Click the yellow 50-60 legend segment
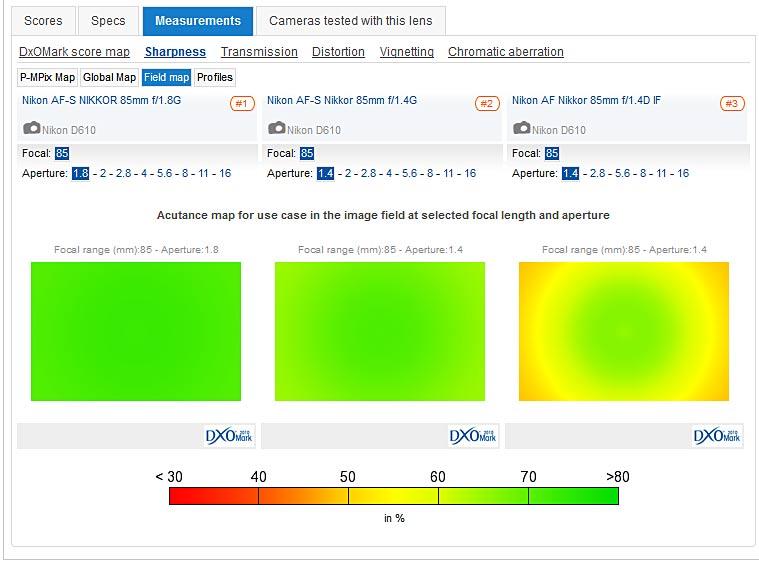This screenshot has width=759, height=567. pyautogui.click(x=394, y=496)
